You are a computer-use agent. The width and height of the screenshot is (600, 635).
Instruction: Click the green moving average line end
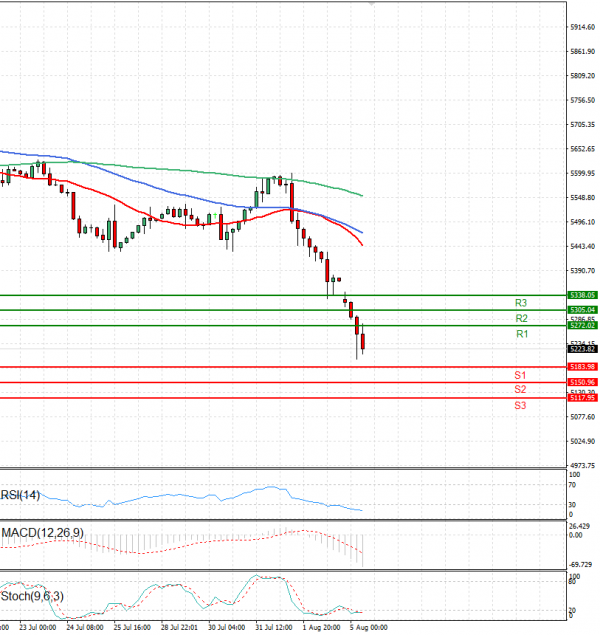(362, 196)
